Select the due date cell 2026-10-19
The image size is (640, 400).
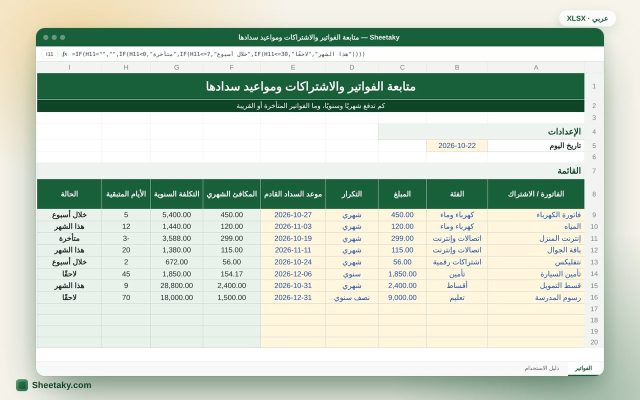[x=293, y=238]
